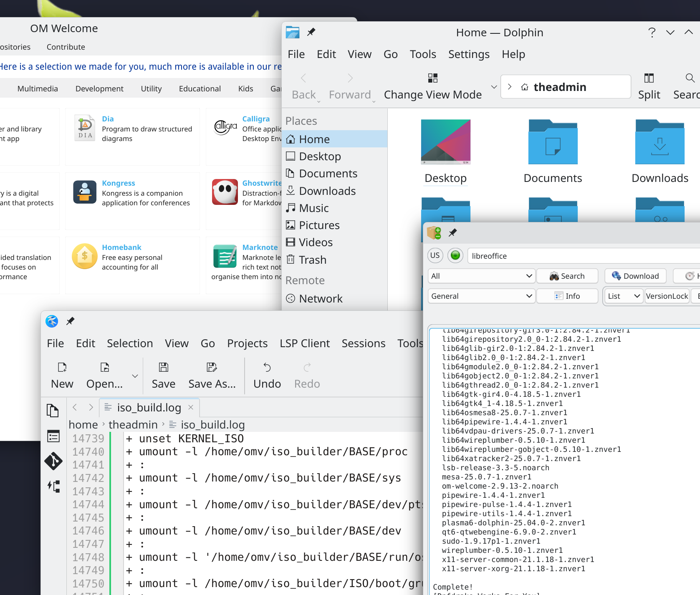The image size is (700, 595).
Task: Select Downloads in Dolphin Places panel
Action: pyautogui.click(x=327, y=191)
